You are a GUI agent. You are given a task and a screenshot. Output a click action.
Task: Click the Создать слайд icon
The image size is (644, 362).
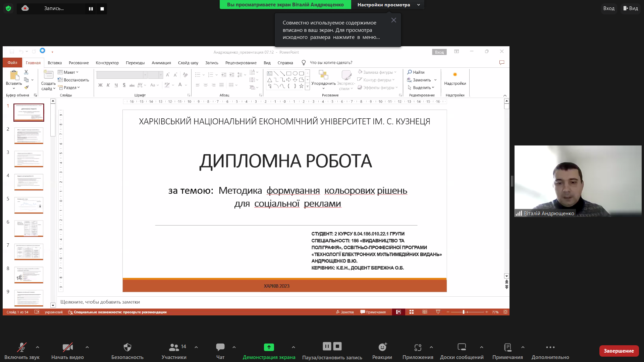click(x=48, y=74)
